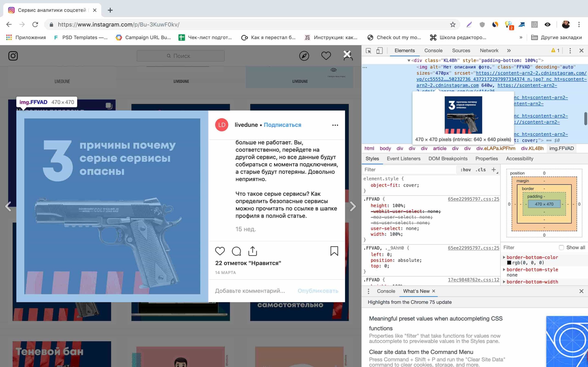Click the share post arrow icon

(252, 251)
